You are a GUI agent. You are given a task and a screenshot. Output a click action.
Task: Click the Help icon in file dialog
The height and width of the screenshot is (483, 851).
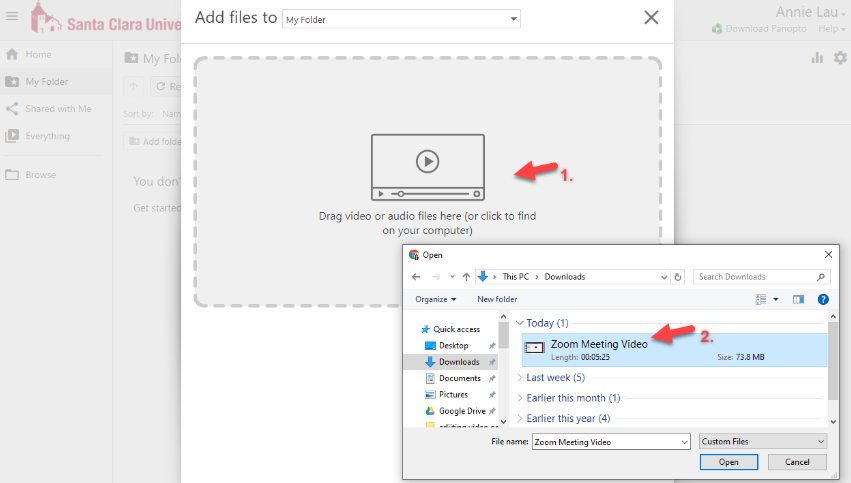click(823, 299)
